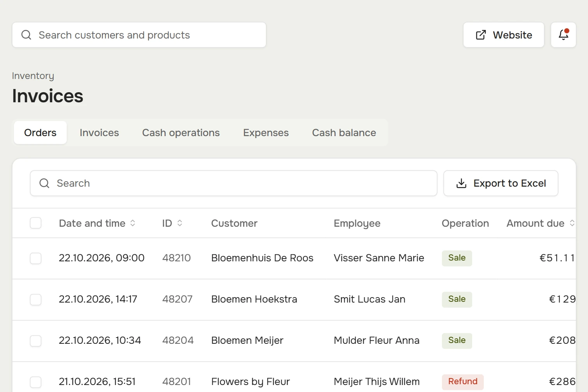588x392 pixels.
Task: Click order ID 48207
Action: [177, 299]
